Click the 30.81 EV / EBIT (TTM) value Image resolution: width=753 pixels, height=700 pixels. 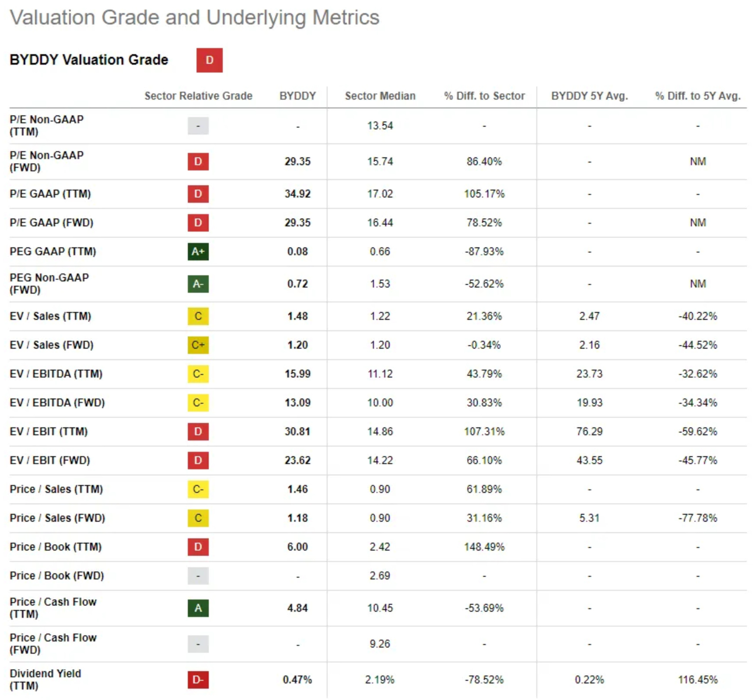pos(297,432)
